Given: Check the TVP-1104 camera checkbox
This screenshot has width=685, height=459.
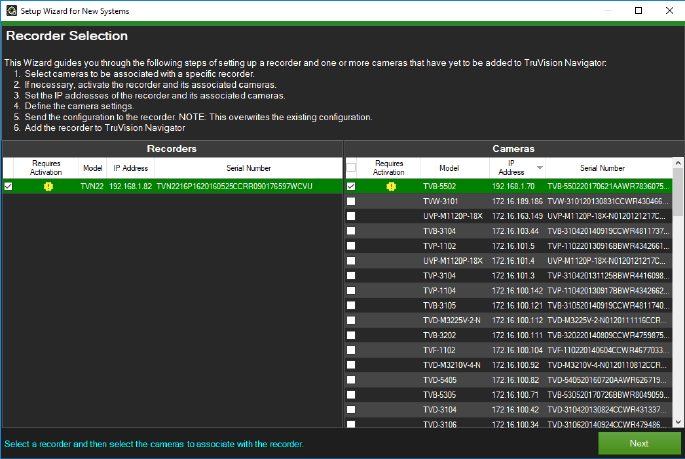Looking at the screenshot, I should (x=351, y=290).
